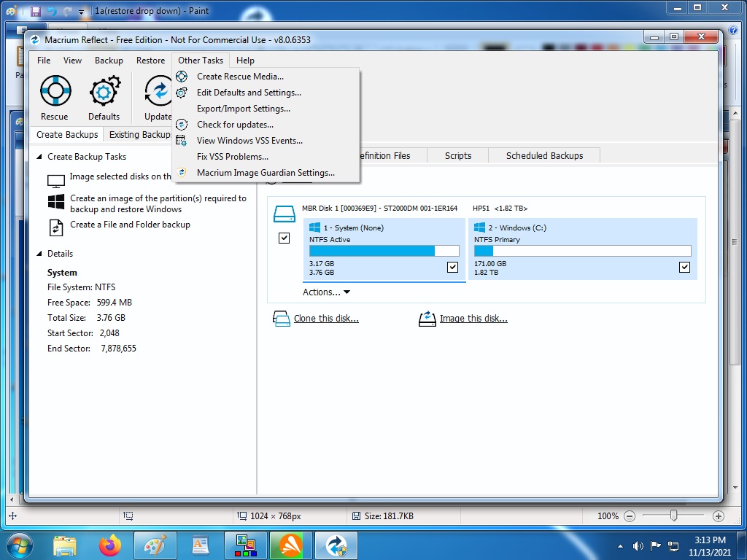
Task: Click the File and Folder backup icon
Action: (x=56, y=227)
